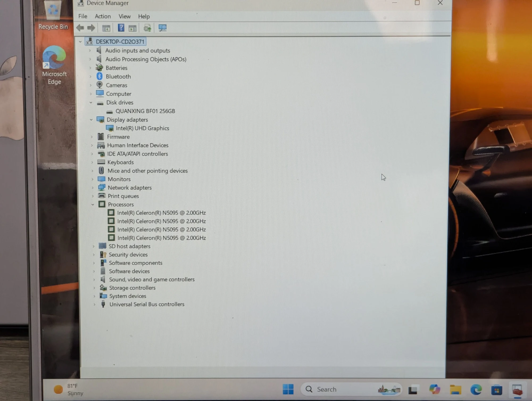Select the Mice and other pointing devices icon
This screenshot has height=401, width=532.
coord(101,170)
